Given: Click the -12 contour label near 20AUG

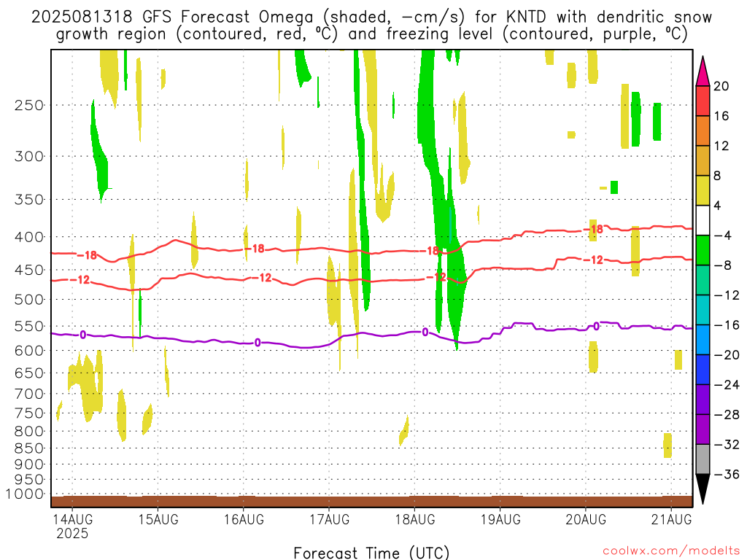Looking at the screenshot, I should (594, 260).
